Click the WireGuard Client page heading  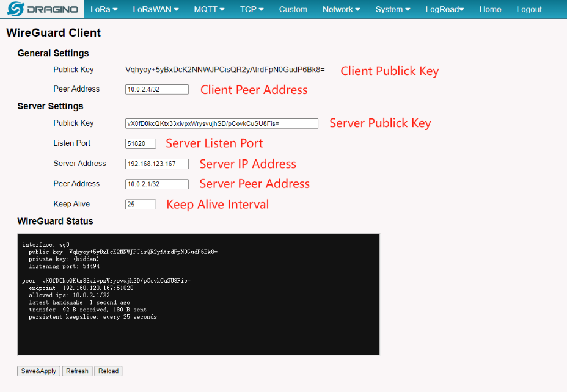click(54, 33)
